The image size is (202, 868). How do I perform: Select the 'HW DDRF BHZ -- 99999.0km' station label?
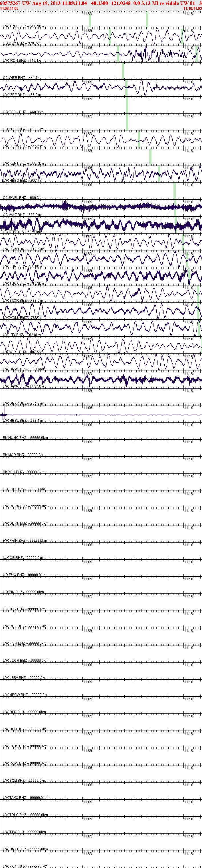(x=26, y=524)
